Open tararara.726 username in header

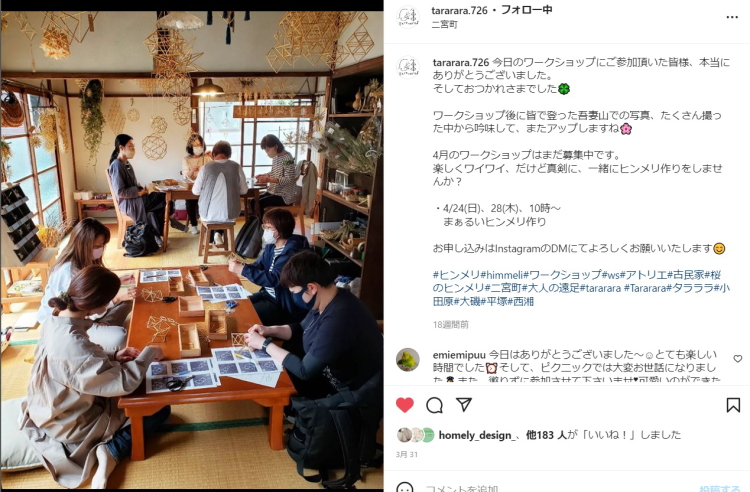click(459, 10)
